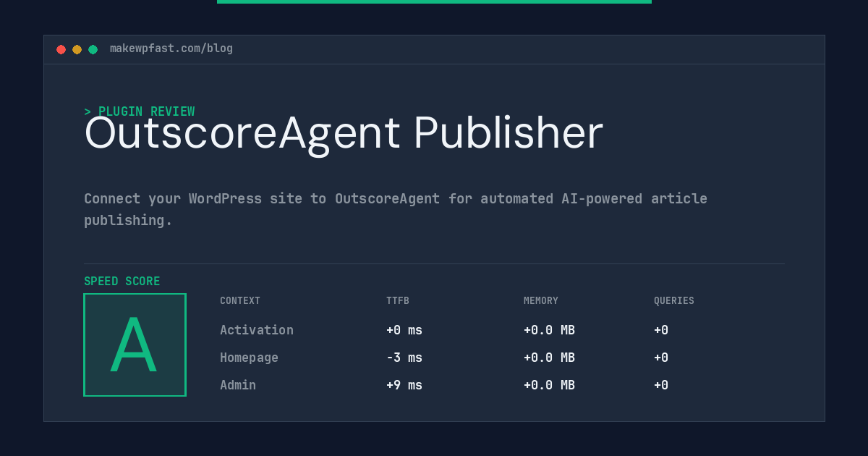Click the QUERIES column header
Screen dimensions: 868x456
pos(674,301)
